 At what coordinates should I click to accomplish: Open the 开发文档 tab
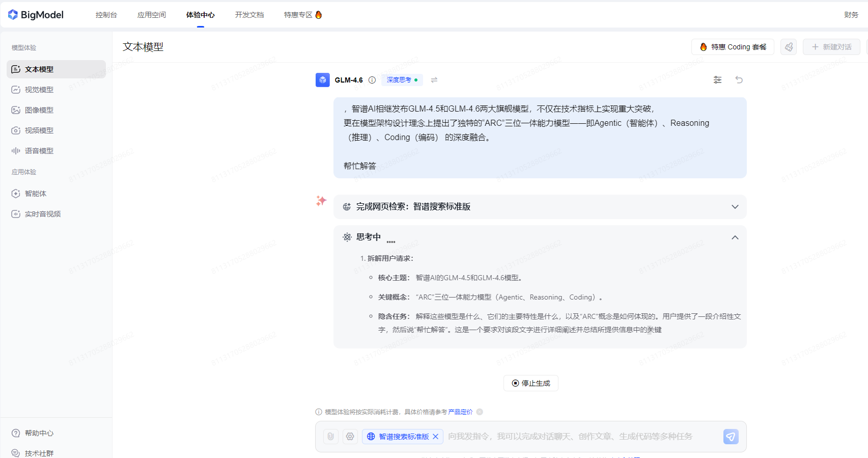249,15
